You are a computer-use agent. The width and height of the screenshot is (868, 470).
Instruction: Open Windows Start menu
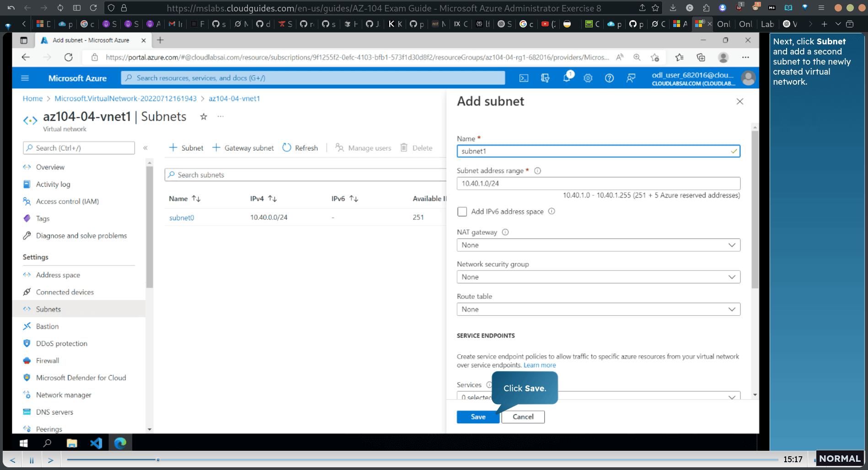[x=24, y=443]
